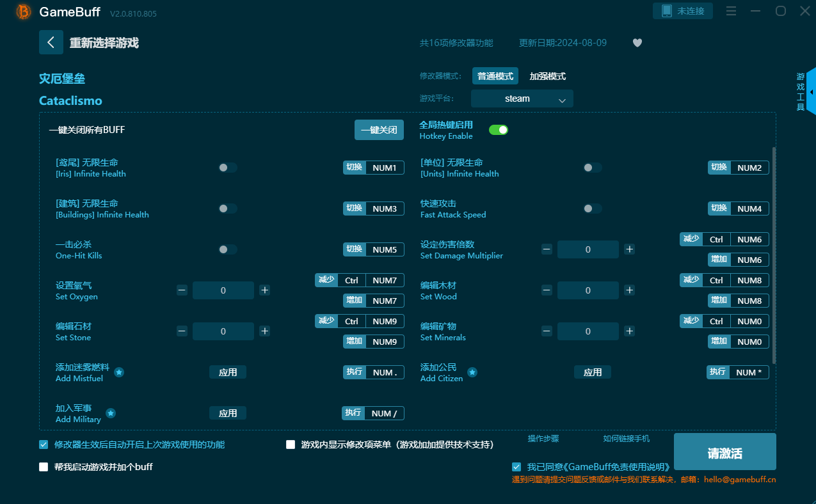Image resolution: width=816 pixels, height=504 pixels.
Task: Open the steam platform dropdown
Action: (522, 98)
